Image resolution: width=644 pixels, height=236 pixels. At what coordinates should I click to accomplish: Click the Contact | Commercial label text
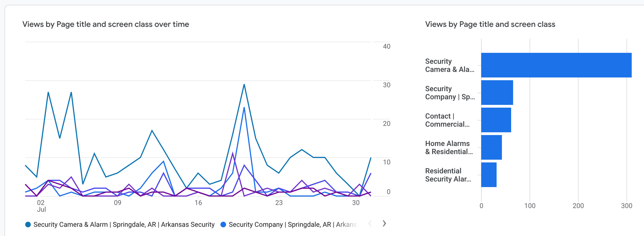pos(447,120)
